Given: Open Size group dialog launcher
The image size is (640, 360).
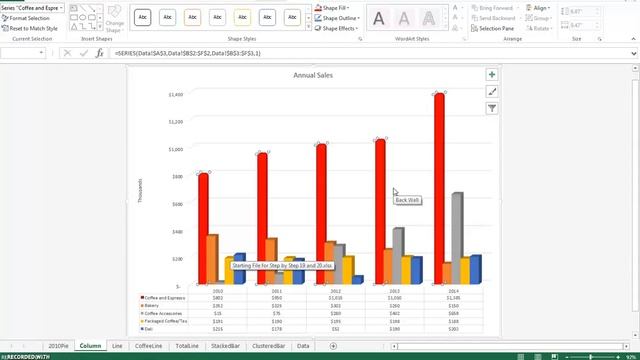Looking at the screenshot, I should point(600,39).
